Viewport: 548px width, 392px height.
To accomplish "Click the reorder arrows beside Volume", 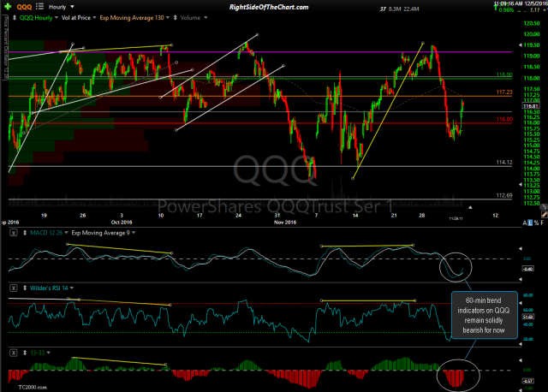I will coord(175,17).
